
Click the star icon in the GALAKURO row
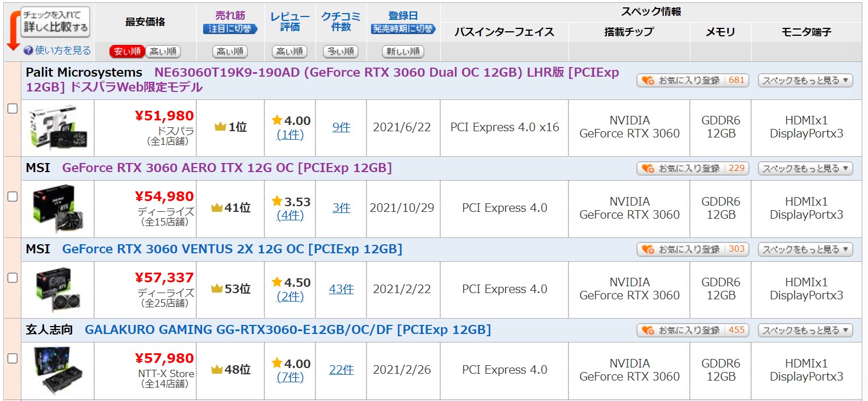tap(277, 363)
